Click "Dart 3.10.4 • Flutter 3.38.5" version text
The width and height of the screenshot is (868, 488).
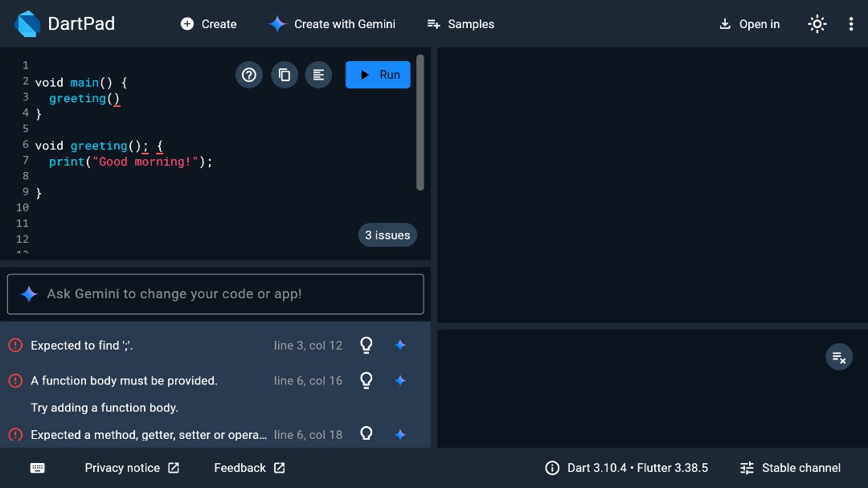637,468
